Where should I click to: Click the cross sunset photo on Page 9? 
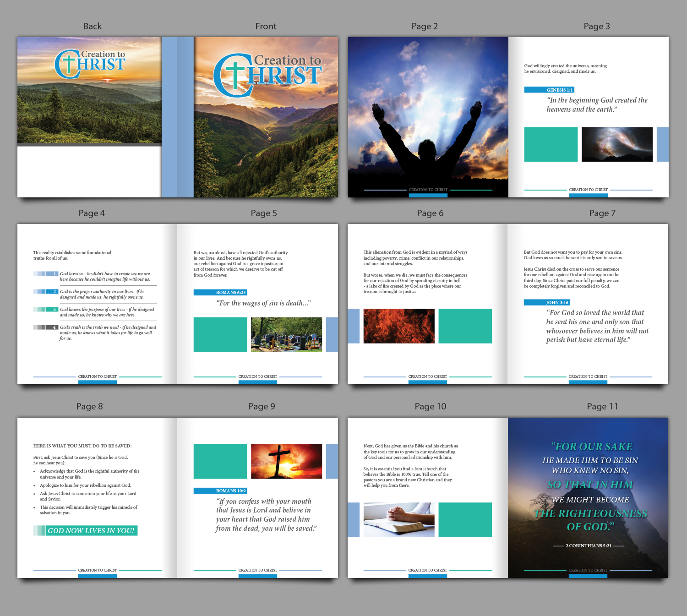[x=287, y=462]
